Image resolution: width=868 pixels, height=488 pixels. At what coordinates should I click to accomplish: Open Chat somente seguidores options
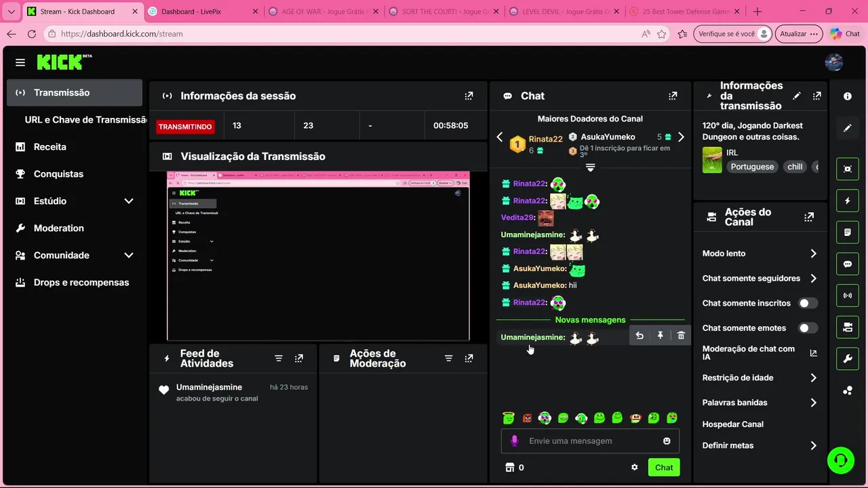coord(759,279)
